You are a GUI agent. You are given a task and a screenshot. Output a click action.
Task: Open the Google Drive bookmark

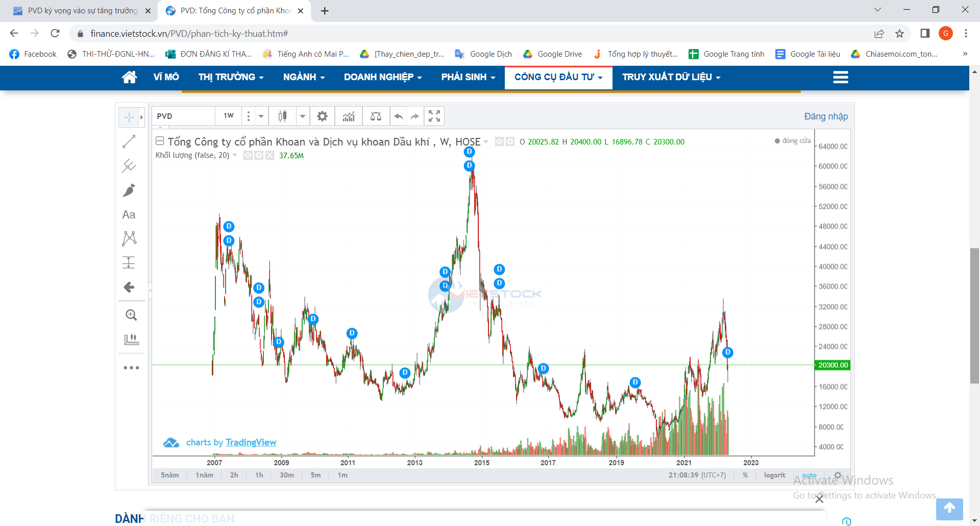(553, 54)
